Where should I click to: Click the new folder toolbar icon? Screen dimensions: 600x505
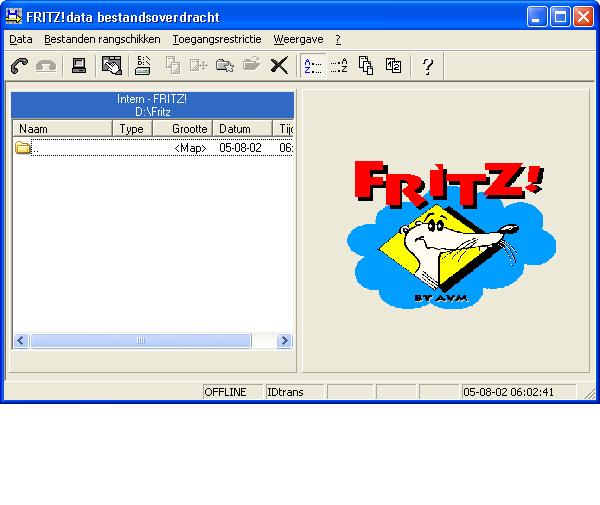(x=225, y=66)
